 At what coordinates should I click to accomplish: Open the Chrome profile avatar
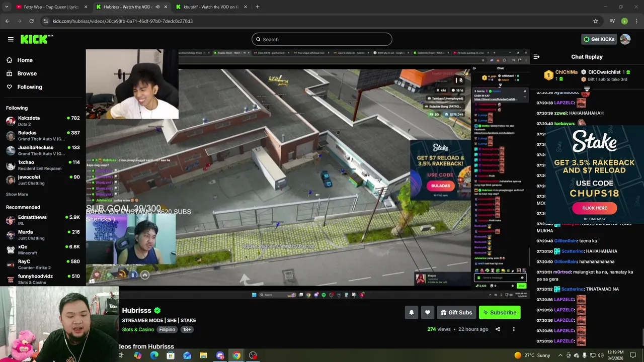coord(624,21)
